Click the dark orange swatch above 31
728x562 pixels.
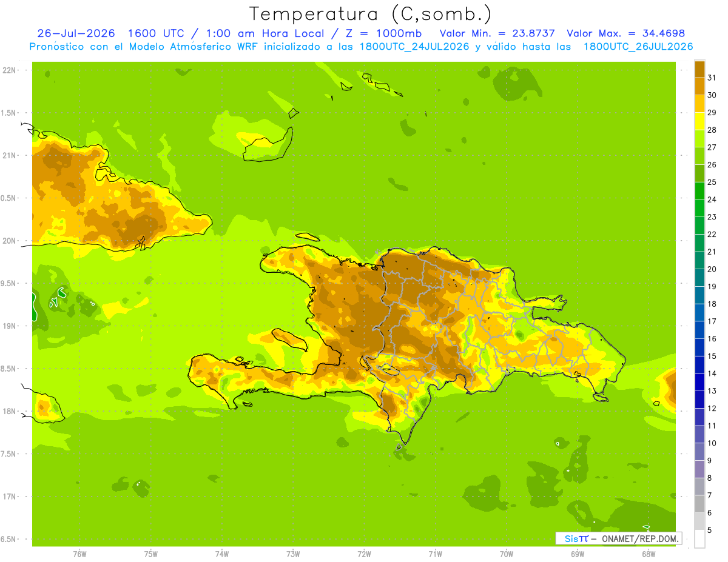click(699, 69)
